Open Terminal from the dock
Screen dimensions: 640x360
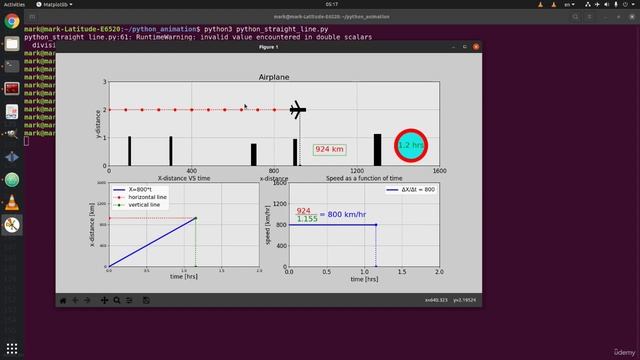point(12,66)
